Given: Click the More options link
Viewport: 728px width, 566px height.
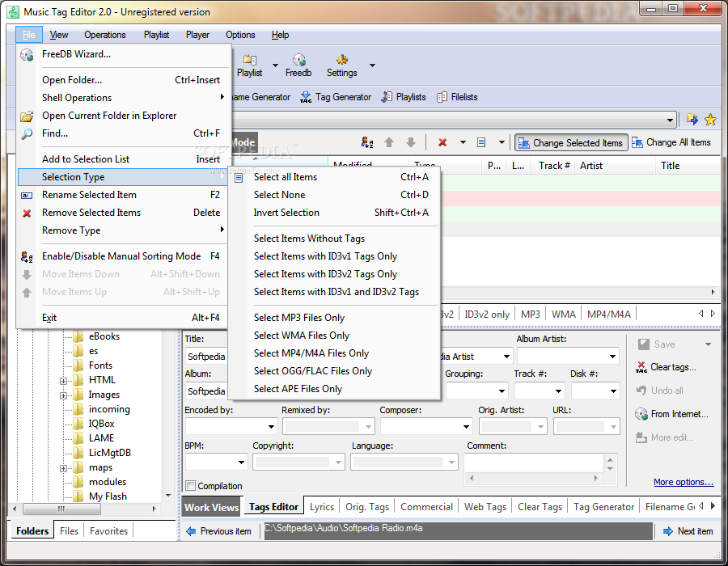Looking at the screenshot, I should point(684,482).
